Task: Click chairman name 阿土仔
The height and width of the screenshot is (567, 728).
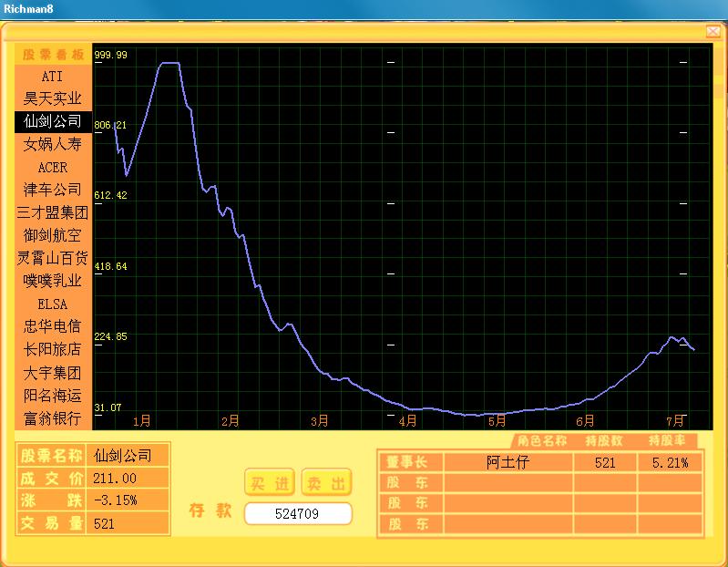Action: click(508, 462)
